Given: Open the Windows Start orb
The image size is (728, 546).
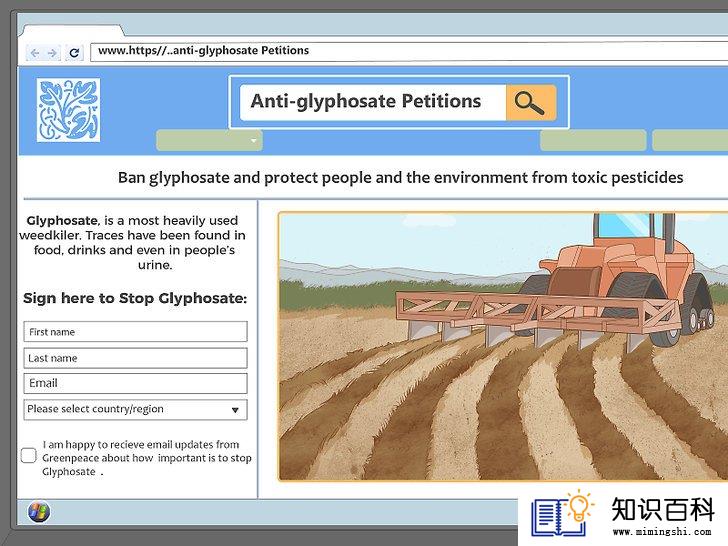Looking at the screenshot, I should click(39, 512).
